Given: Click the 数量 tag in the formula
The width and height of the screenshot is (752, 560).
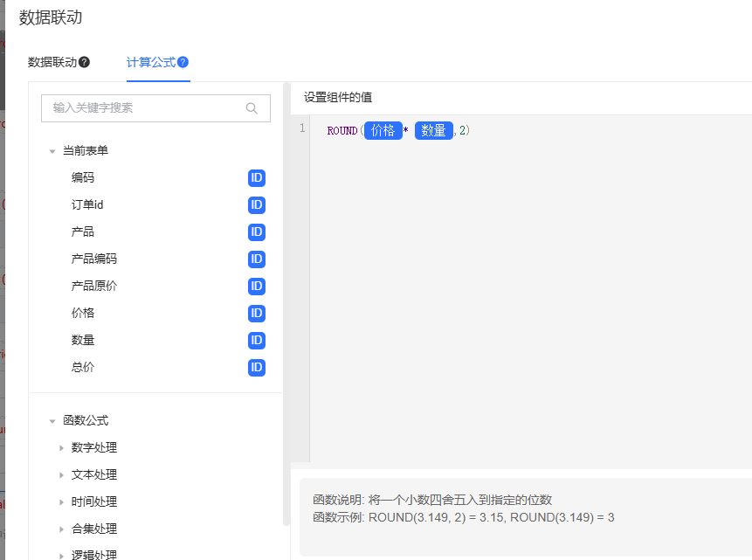Looking at the screenshot, I should click(433, 130).
